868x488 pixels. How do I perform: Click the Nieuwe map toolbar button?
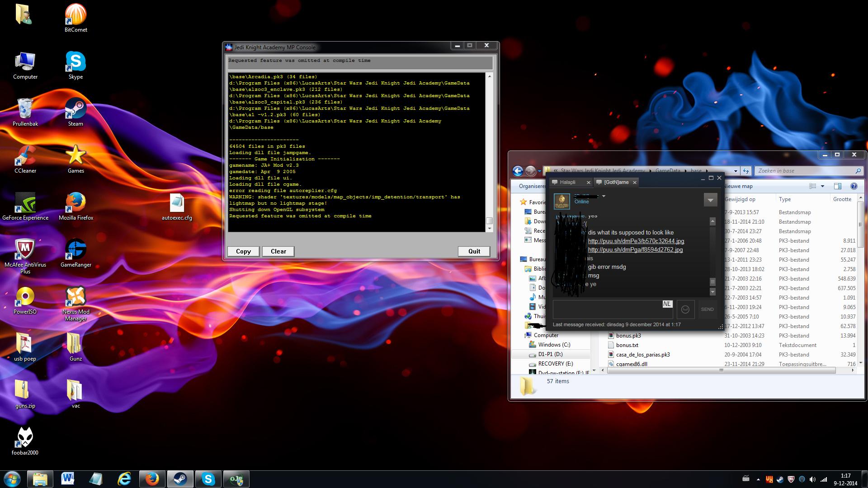pyautogui.click(x=739, y=186)
